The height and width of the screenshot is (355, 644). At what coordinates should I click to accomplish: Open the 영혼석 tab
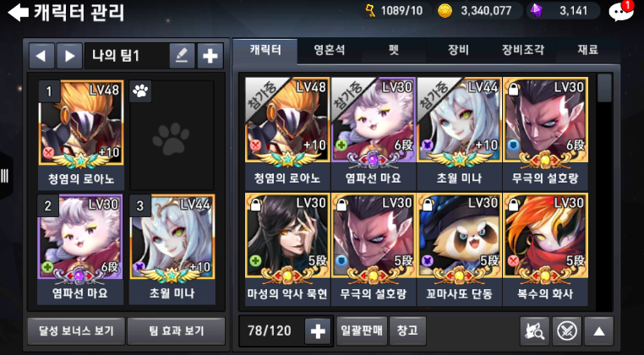pyautogui.click(x=330, y=51)
